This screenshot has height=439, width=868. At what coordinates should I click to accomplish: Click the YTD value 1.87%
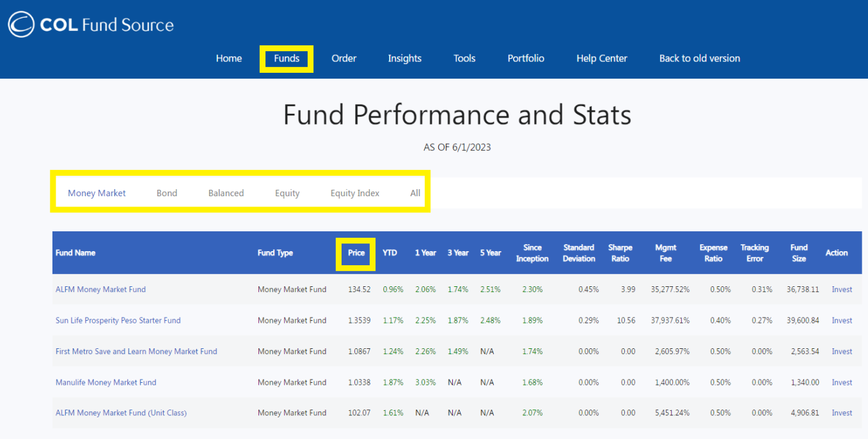pyautogui.click(x=393, y=382)
